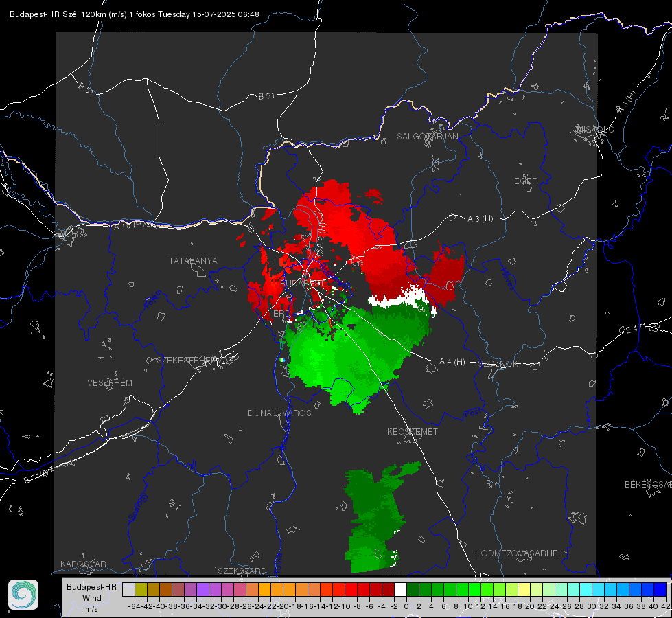
Task: Click the MISKOLC city label
Action: pyautogui.click(x=595, y=129)
